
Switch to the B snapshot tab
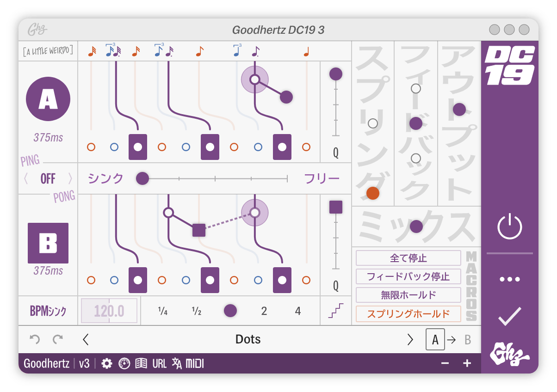[467, 339]
